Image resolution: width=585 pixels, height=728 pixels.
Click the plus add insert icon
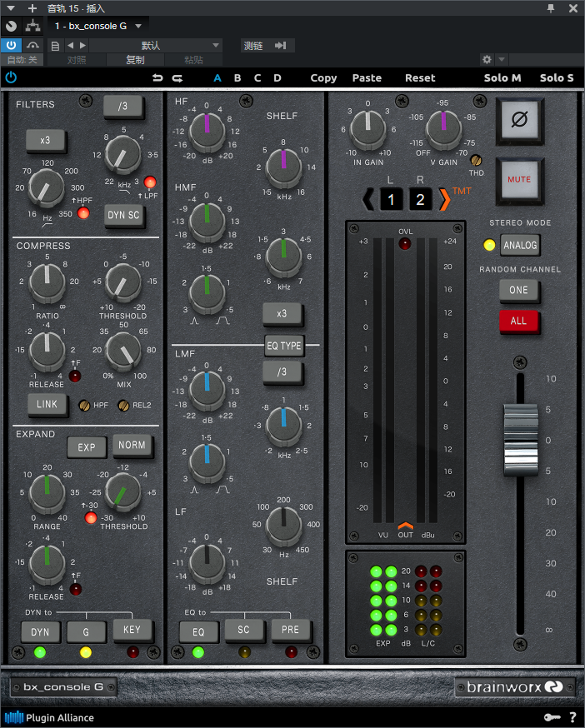coord(32,8)
